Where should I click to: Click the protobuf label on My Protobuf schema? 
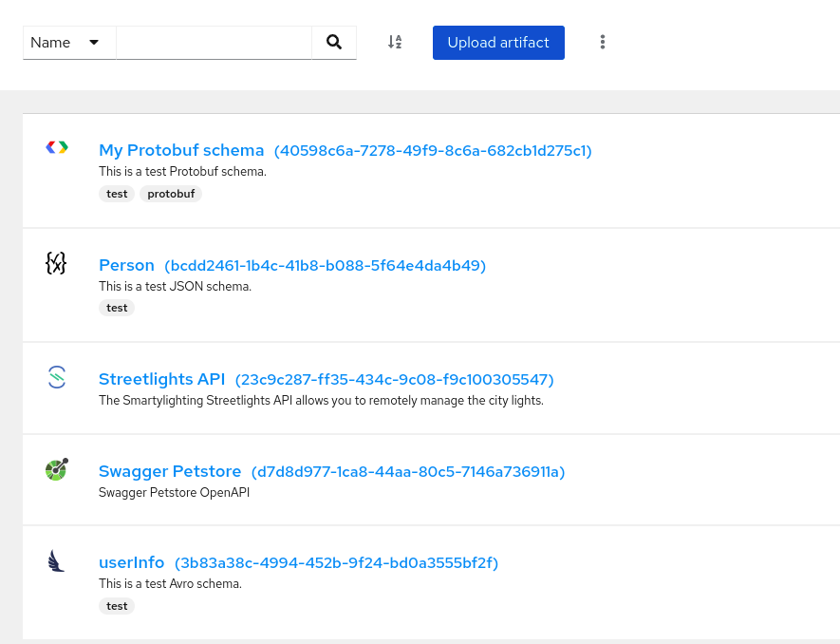171,194
